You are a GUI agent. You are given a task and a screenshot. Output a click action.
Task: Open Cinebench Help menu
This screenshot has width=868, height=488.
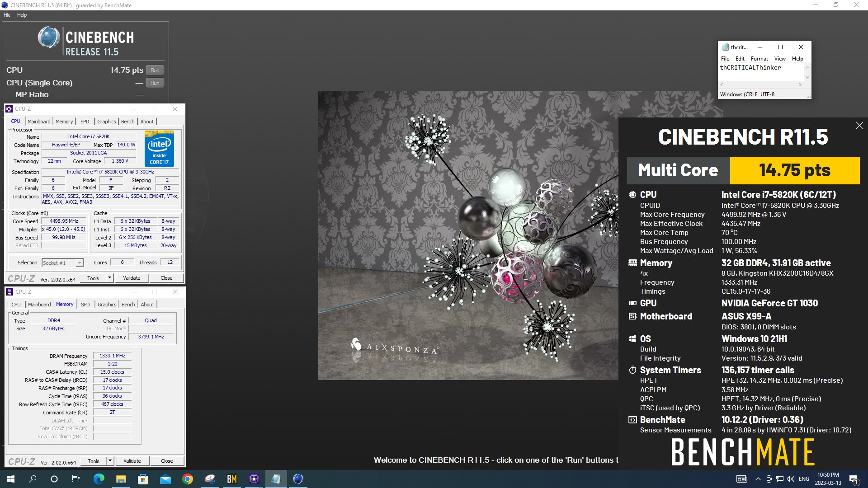click(x=22, y=15)
